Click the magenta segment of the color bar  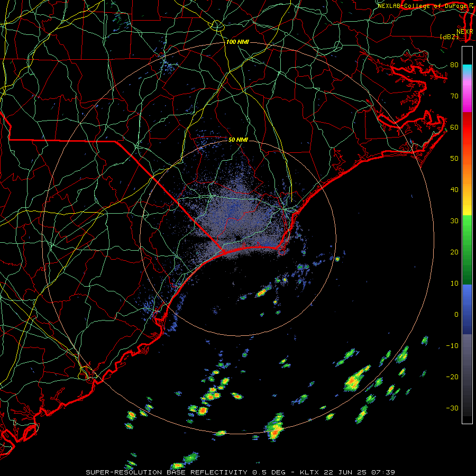[467, 96]
